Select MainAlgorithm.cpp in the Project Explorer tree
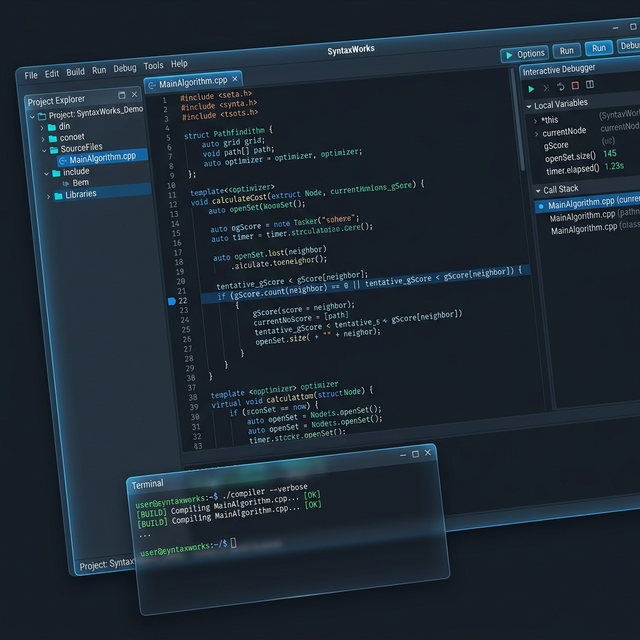The image size is (640, 640). click(101, 157)
